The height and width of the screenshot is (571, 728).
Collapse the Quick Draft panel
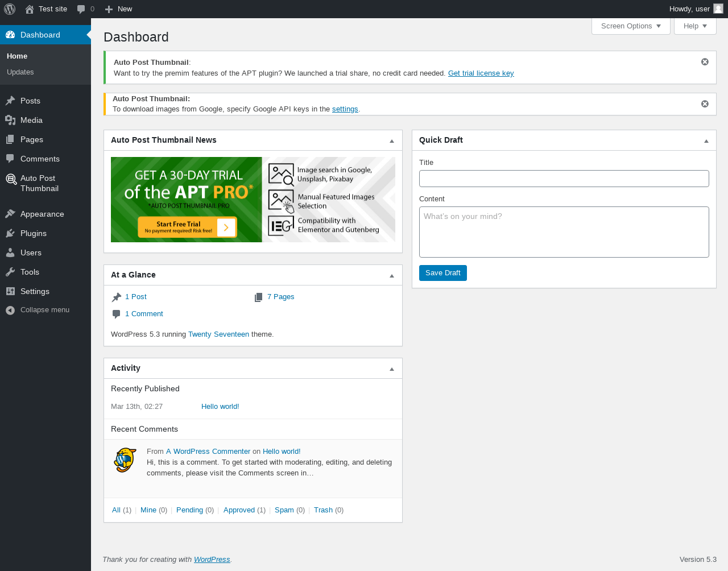[706, 140]
